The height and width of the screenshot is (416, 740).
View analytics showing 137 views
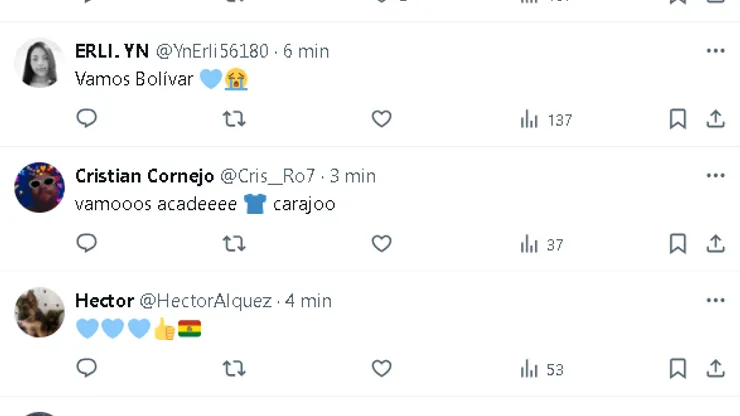click(546, 120)
